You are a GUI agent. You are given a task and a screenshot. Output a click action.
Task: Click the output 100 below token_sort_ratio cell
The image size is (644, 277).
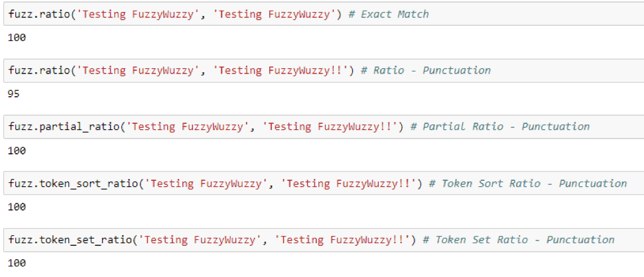17,207
